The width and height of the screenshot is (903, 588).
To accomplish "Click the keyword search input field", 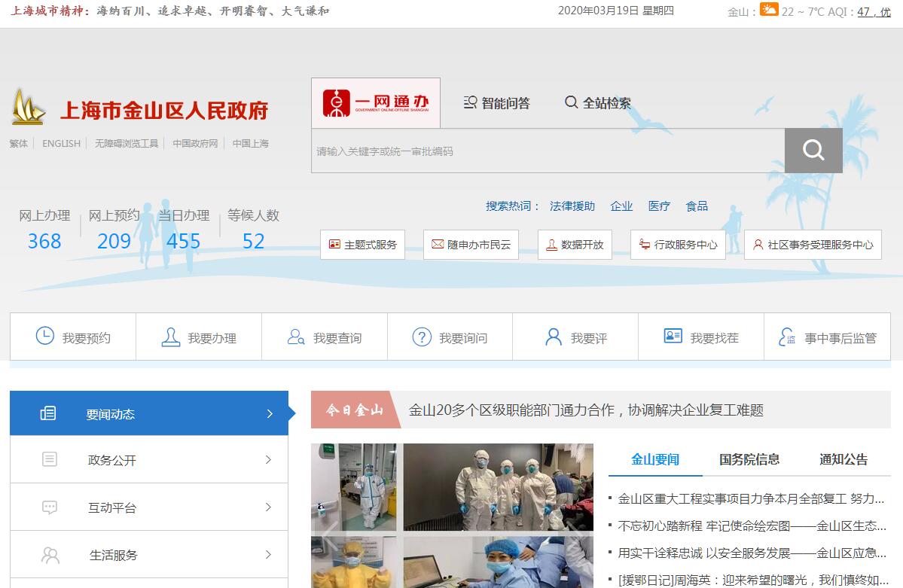I will [x=548, y=151].
